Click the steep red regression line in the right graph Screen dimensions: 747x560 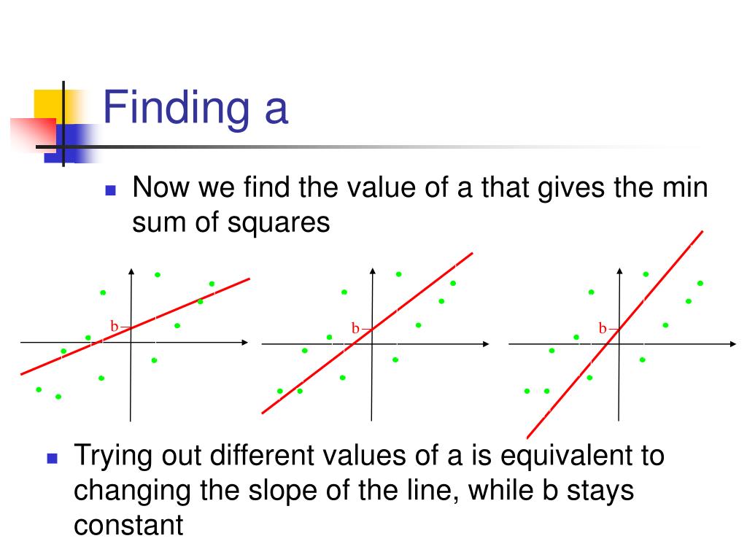pos(614,335)
